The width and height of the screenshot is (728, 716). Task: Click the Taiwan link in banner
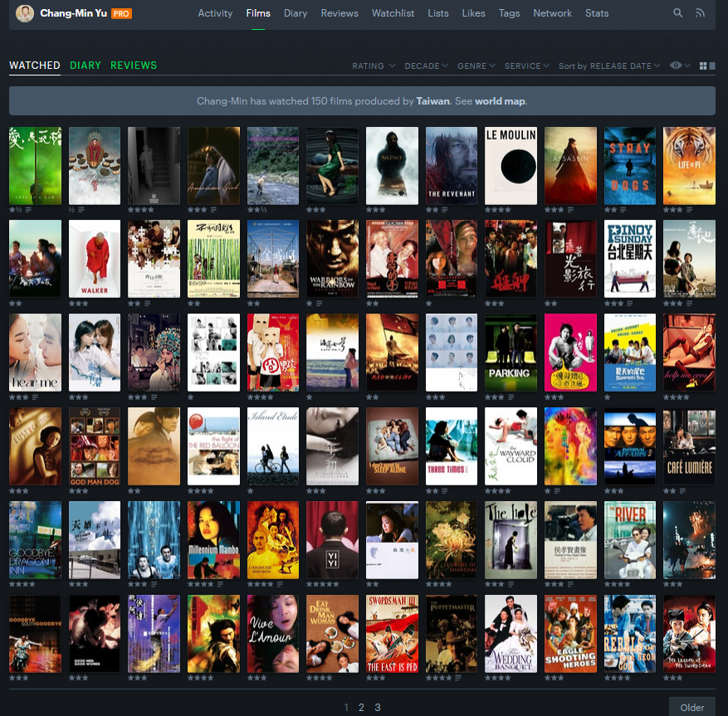pyautogui.click(x=432, y=101)
